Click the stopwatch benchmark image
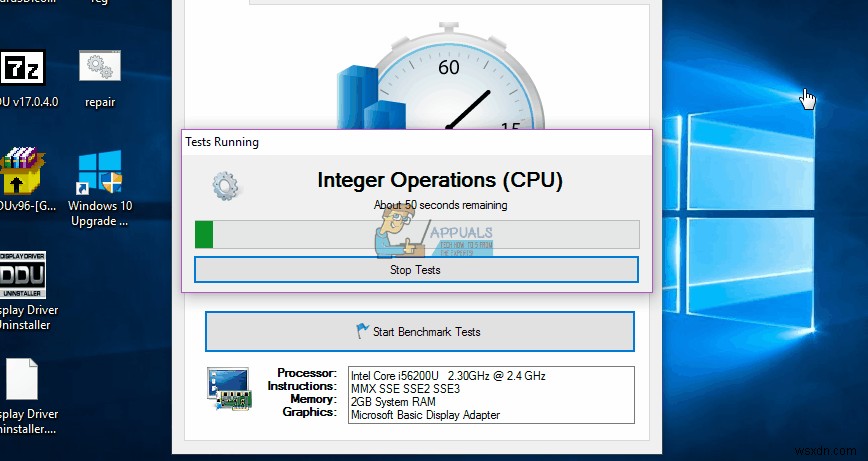The image size is (868, 461). click(x=441, y=76)
